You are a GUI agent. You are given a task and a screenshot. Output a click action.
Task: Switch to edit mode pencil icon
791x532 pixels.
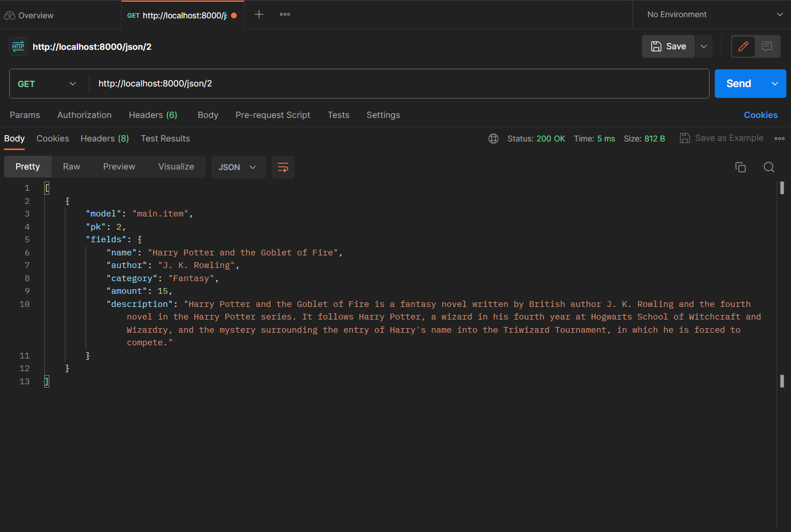coord(743,46)
